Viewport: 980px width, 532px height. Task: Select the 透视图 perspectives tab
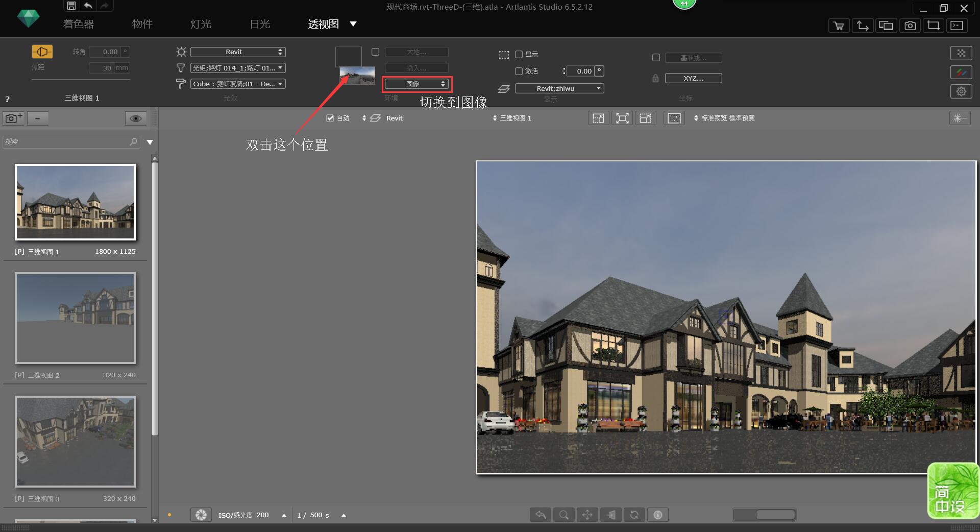tap(323, 24)
